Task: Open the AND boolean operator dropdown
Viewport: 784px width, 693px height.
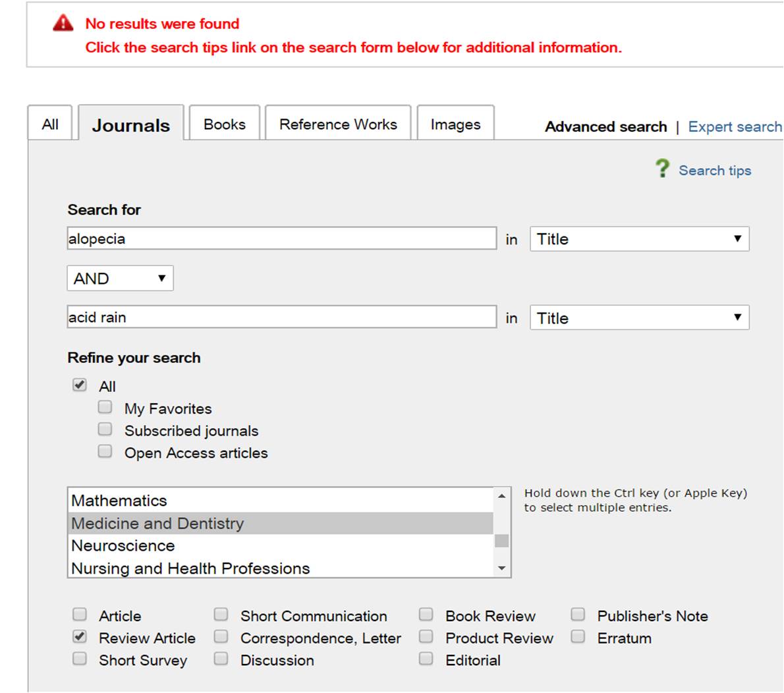Action: pyautogui.click(x=120, y=278)
